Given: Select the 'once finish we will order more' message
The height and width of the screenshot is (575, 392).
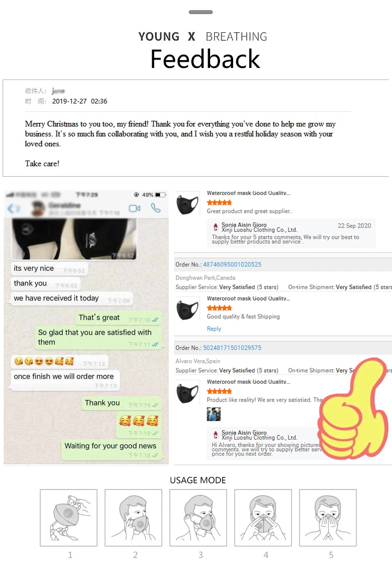Looking at the screenshot, I should click(x=64, y=380).
